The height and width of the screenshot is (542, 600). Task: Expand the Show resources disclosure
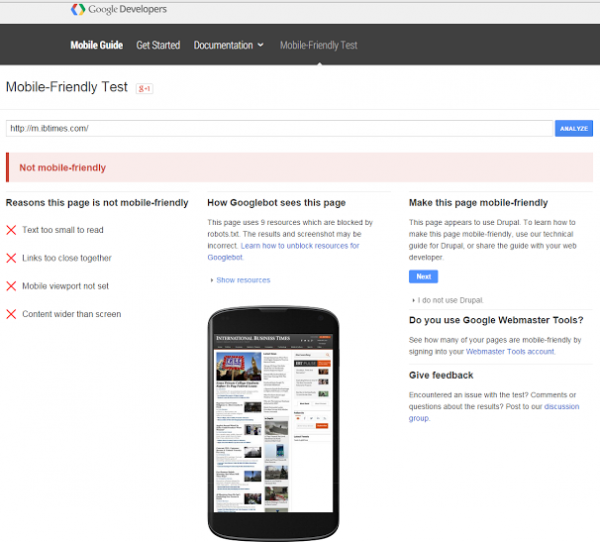(241, 280)
